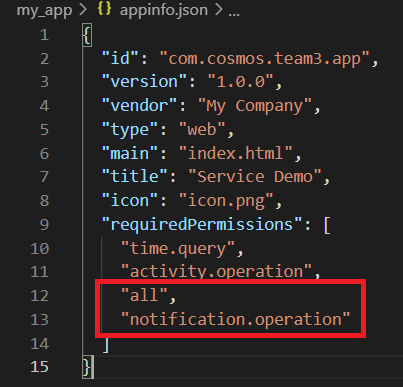The width and height of the screenshot is (403, 387).
Task: Click the "type" key
Action: click(x=130, y=130)
